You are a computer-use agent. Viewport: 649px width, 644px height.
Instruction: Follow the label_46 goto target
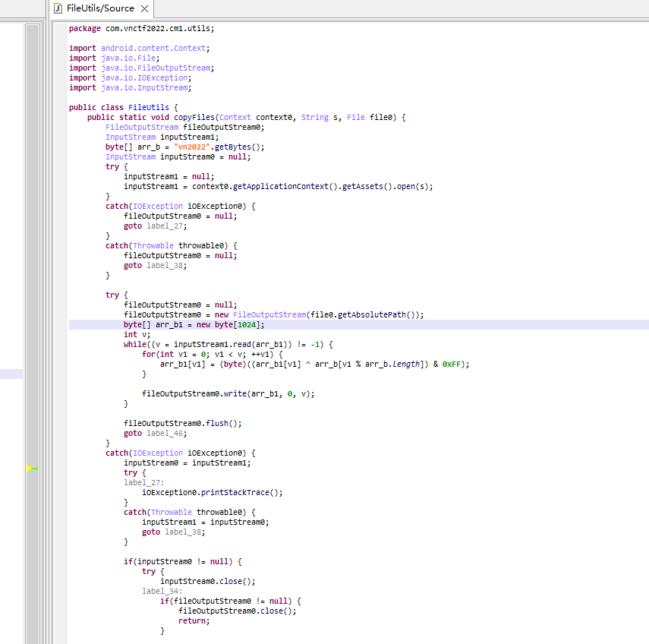[x=166, y=433]
